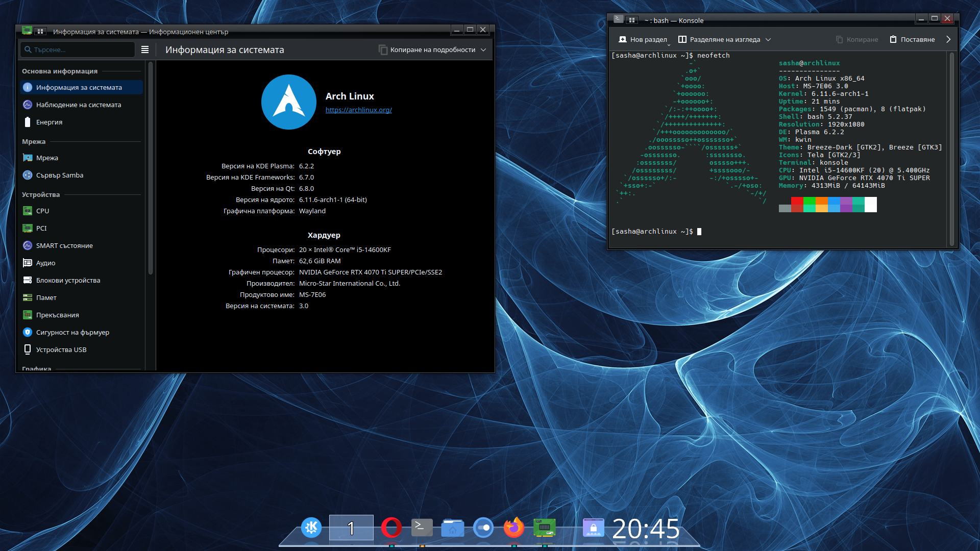Click the Samba server icon
980x551 pixels.
pos(28,175)
